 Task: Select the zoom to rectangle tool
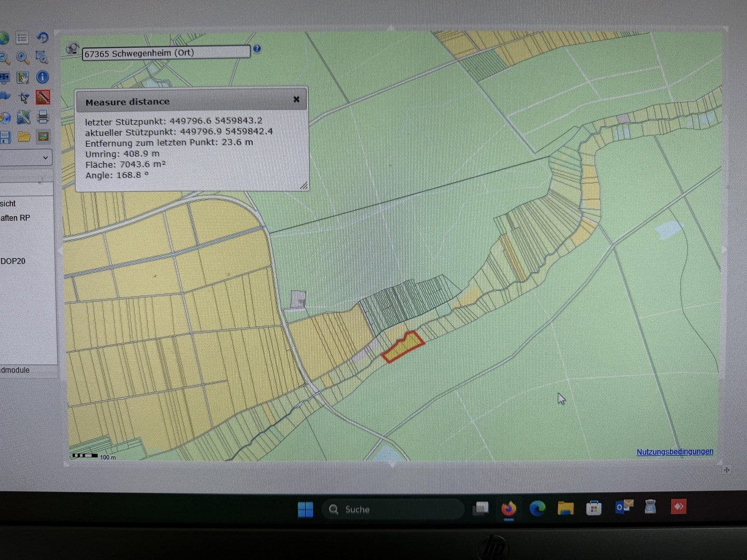pyautogui.click(x=42, y=57)
